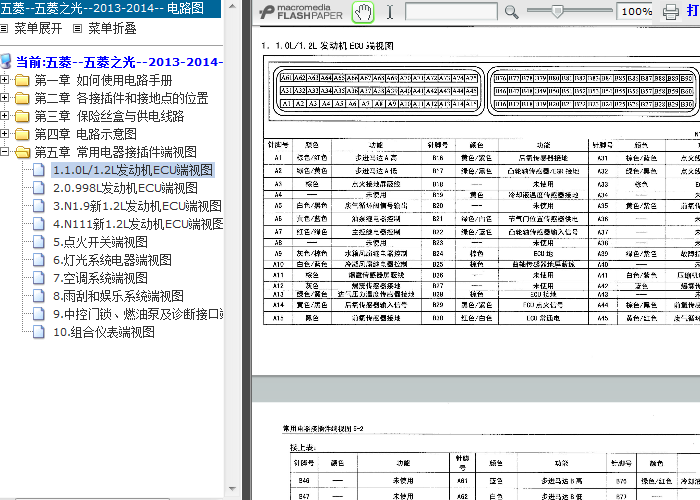Screen dimensions: 700x500
Task: Click the 打 print link on toolbar
Action: coord(693,11)
